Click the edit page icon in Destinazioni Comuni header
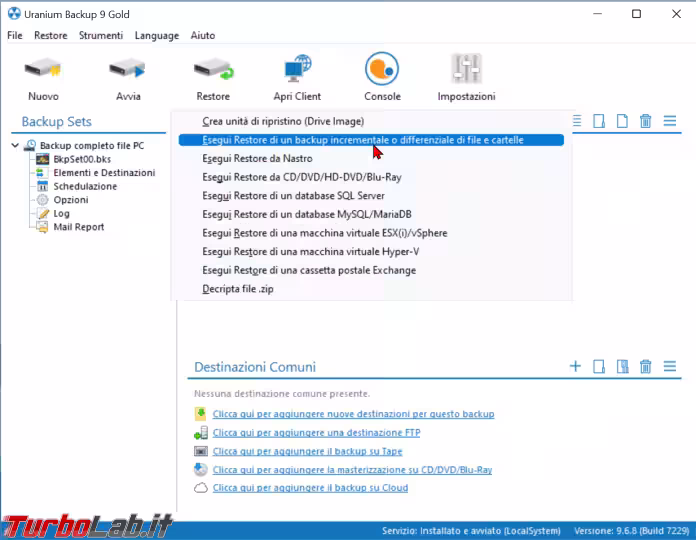696x540 pixels. tap(599, 367)
